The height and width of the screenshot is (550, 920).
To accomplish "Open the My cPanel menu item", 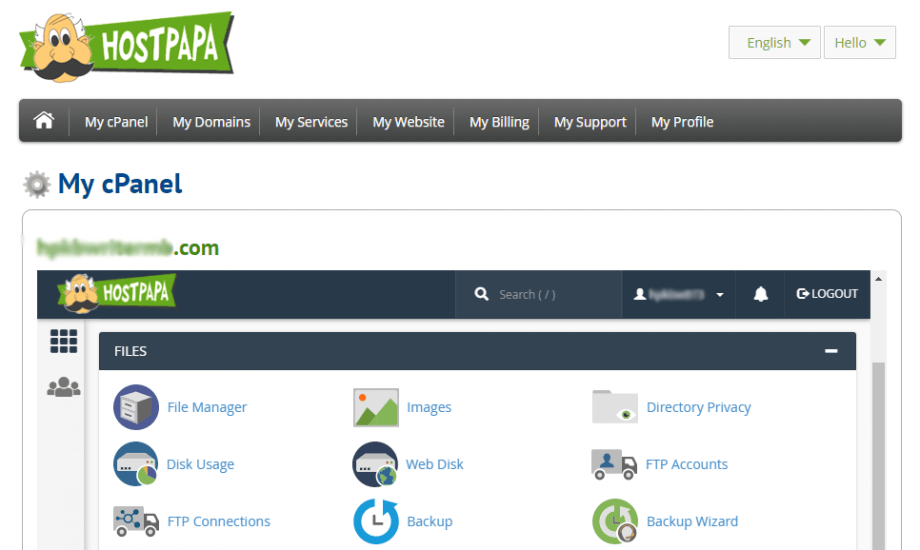I will [116, 122].
